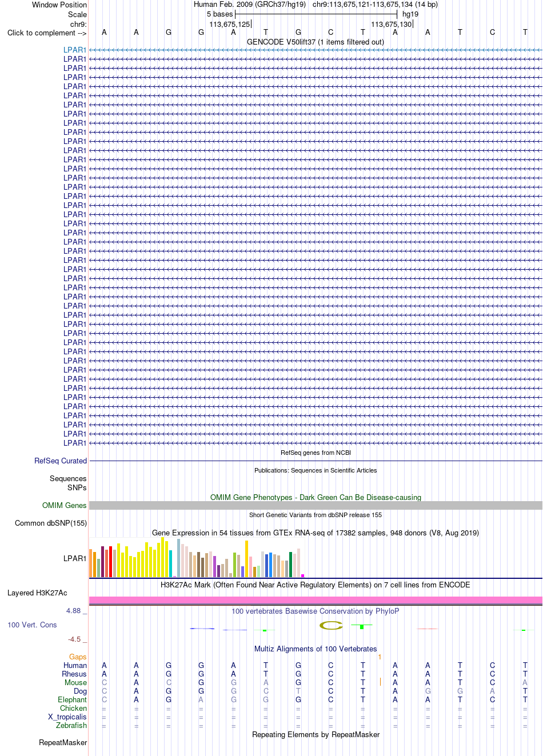This screenshot has width=543, height=756.
Task: Click the pink H3K27Ac signal bar
Action: [x=316, y=599]
